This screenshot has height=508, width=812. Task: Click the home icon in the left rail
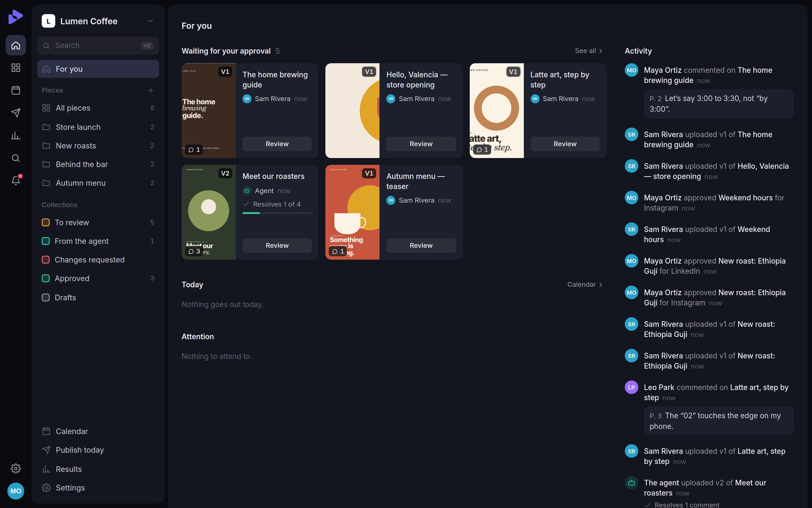tap(16, 45)
